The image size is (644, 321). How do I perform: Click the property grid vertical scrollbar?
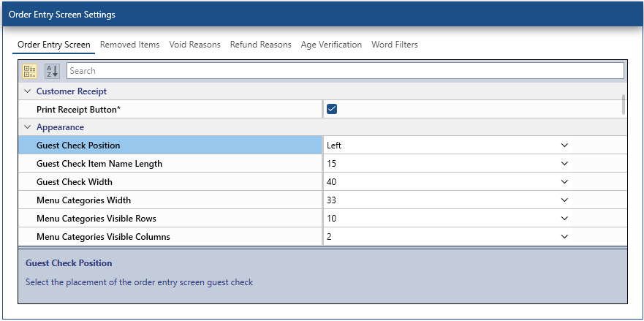point(624,105)
